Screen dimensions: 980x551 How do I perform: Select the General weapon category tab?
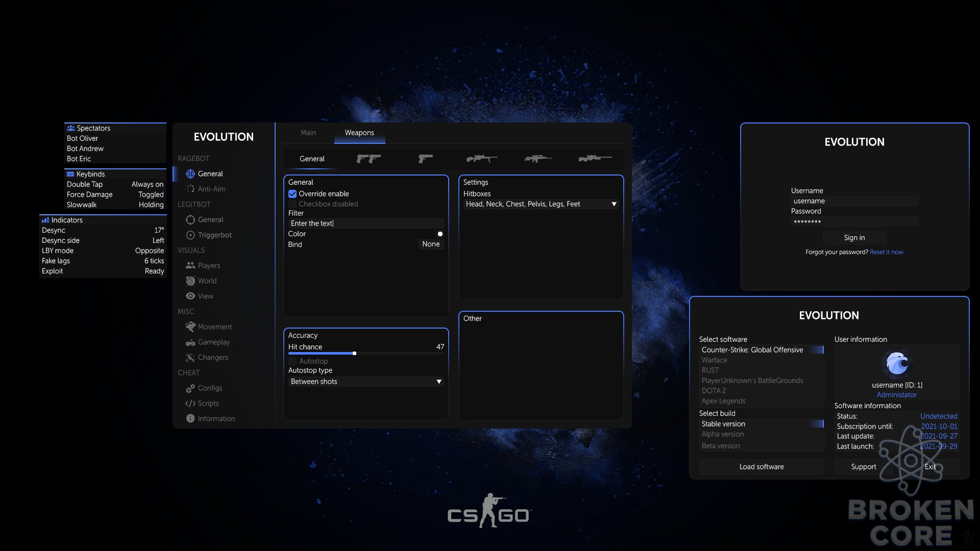(312, 159)
